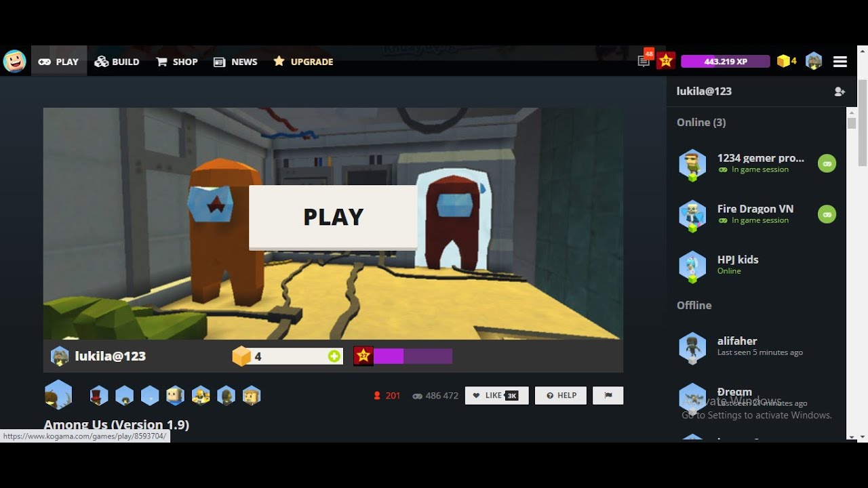868x488 pixels.
Task: Open the HELP button
Action: [561, 396]
